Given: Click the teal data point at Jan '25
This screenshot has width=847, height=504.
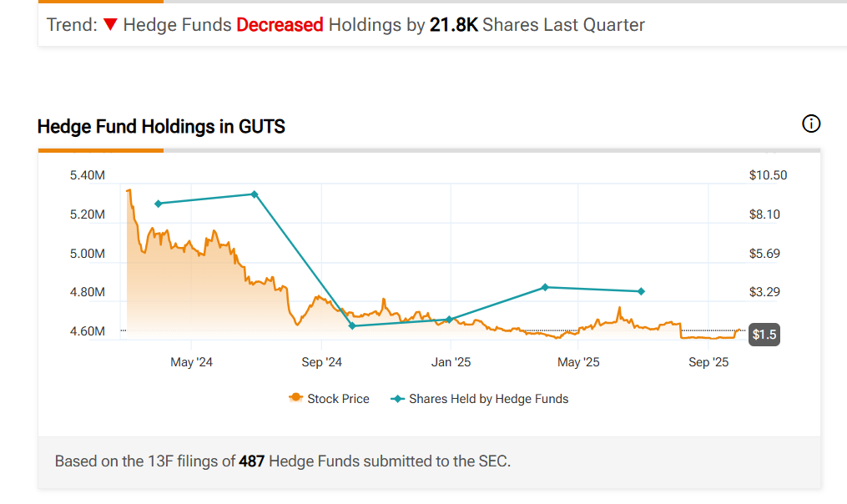Looking at the screenshot, I should coord(449,320).
